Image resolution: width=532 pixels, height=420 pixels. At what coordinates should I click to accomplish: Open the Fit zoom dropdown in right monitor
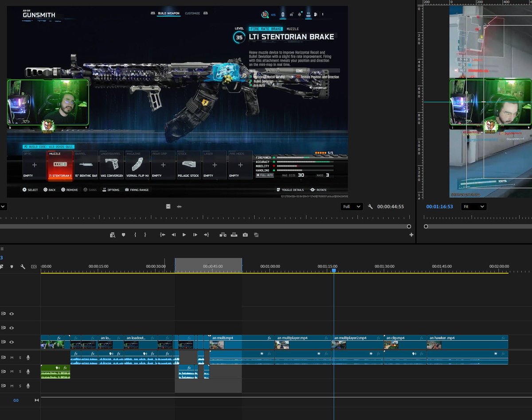click(x=474, y=206)
